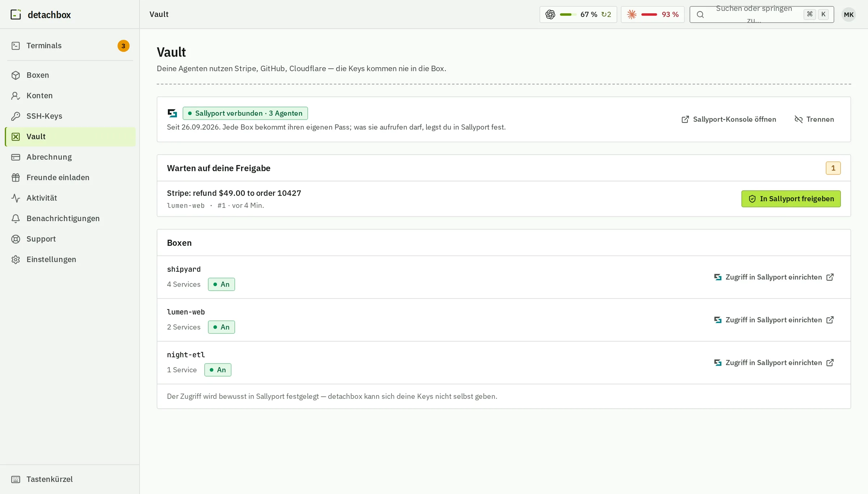
Task: Open the MK user avatar menu
Action: pyautogui.click(x=848, y=14)
